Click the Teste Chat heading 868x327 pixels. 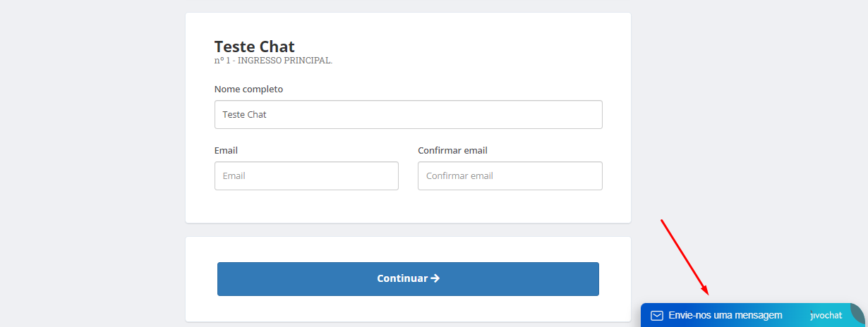(x=255, y=47)
